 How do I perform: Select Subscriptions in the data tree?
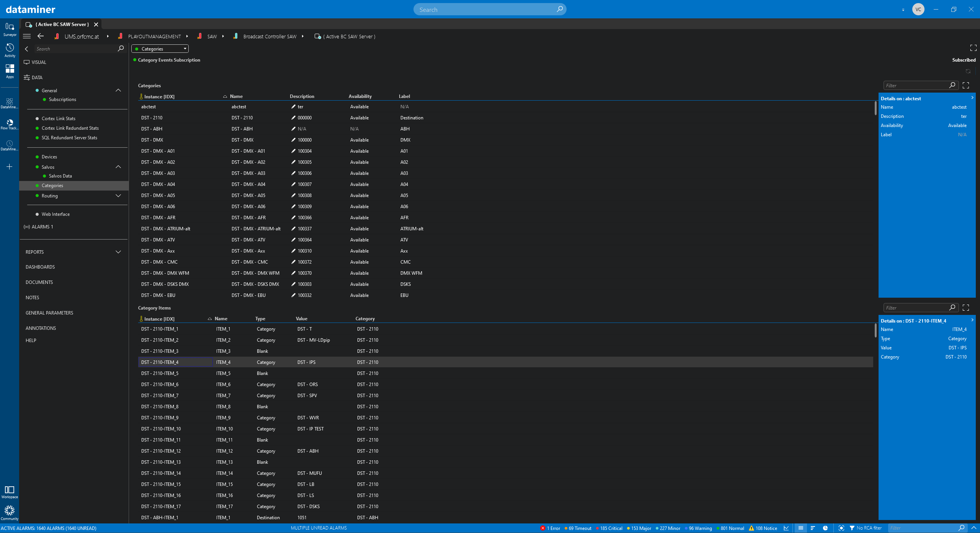[x=62, y=99]
